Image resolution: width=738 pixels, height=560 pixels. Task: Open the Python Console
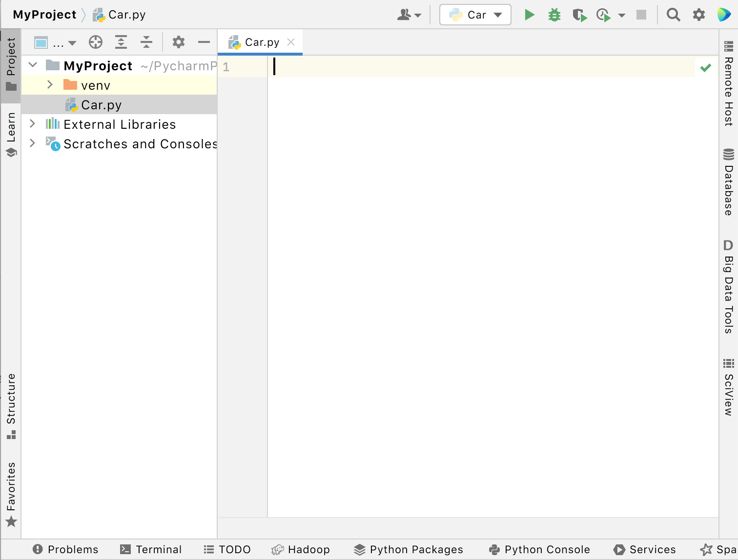(539, 549)
